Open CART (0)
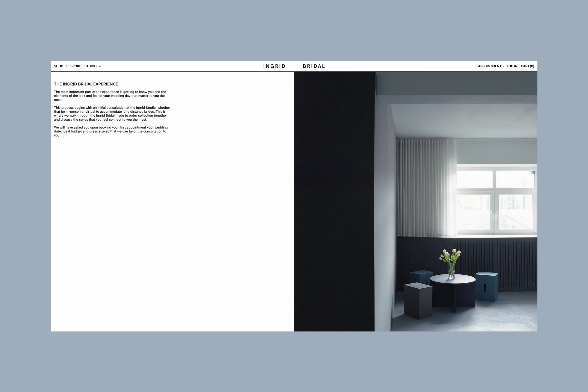This screenshot has width=588, height=392. point(527,66)
